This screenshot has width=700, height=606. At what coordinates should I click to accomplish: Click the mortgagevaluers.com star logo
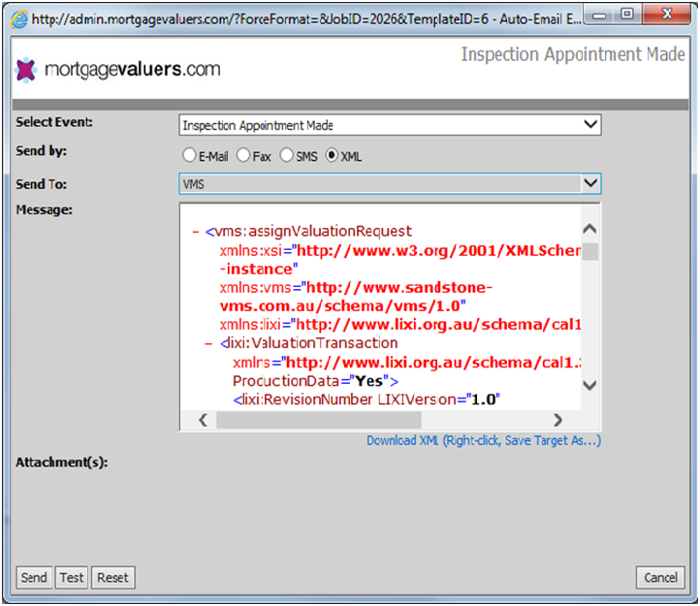[x=26, y=70]
